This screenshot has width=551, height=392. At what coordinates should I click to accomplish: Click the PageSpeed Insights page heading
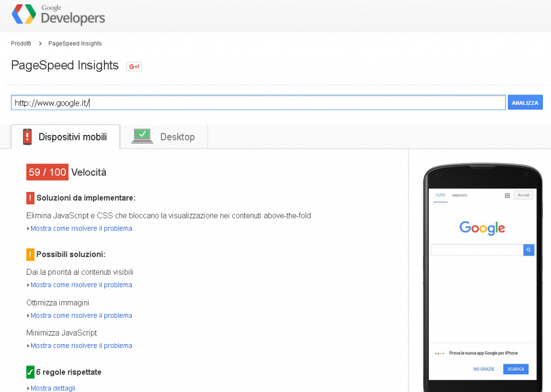[65, 66]
